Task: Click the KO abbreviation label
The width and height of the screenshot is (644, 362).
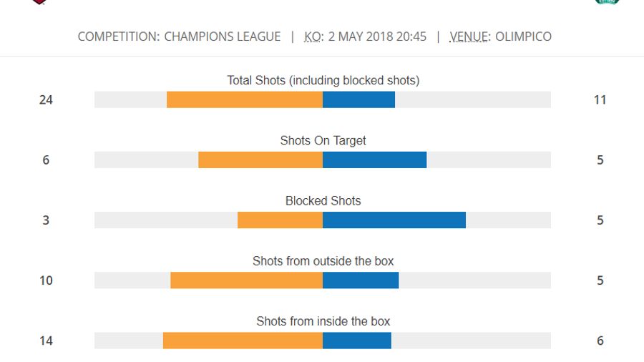Action: (x=313, y=36)
